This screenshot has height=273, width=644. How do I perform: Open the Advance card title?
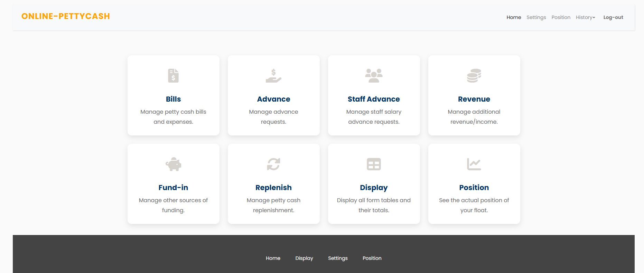coord(273,99)
